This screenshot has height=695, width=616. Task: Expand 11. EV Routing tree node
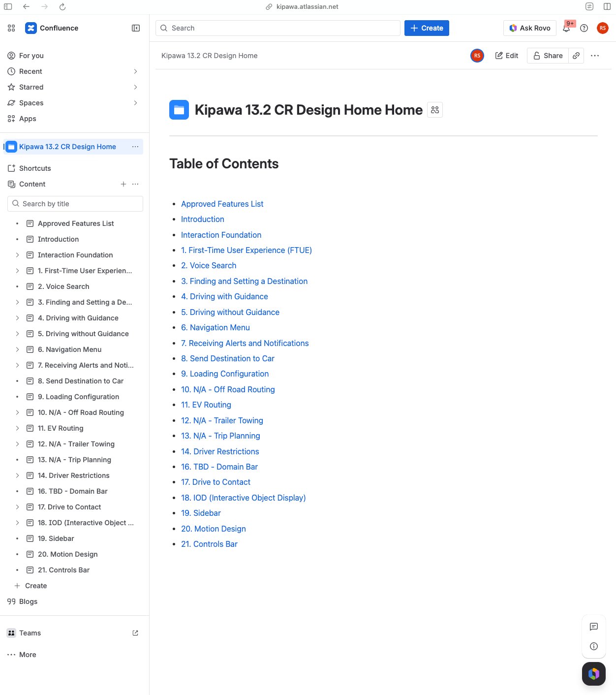click(x=17, y=428)
